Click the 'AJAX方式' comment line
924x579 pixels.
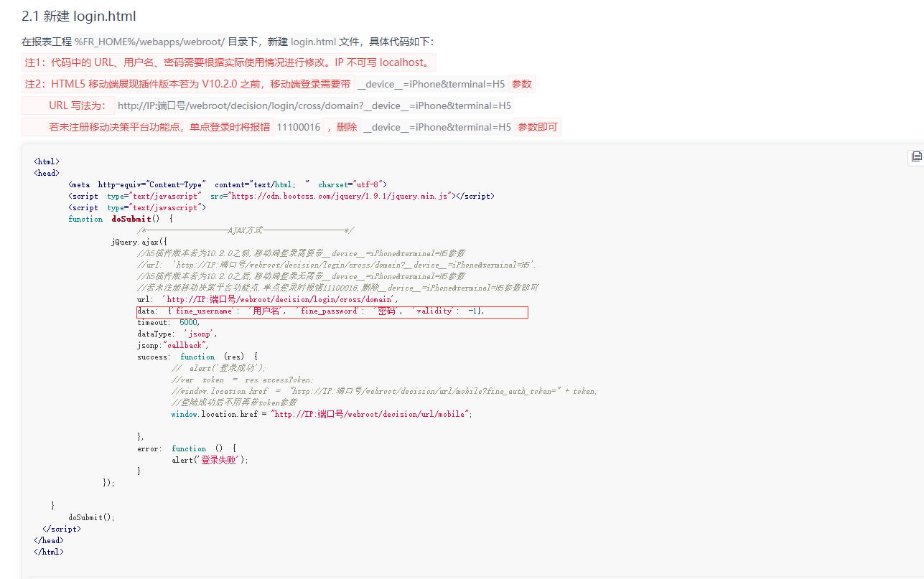pyautogui.click(x=246, y=230)
